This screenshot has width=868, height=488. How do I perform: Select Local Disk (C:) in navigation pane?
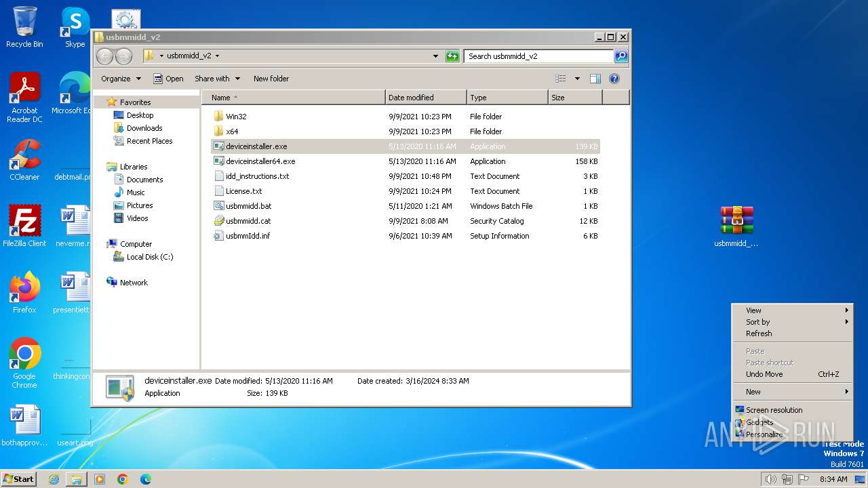tap(149, 257)
